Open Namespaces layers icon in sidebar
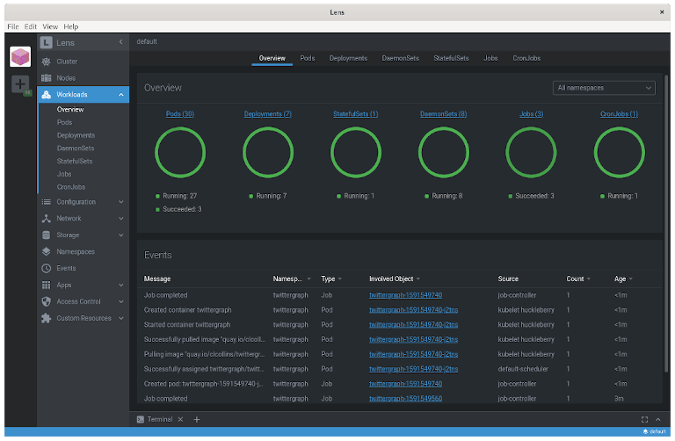 (x=47, y=252)
